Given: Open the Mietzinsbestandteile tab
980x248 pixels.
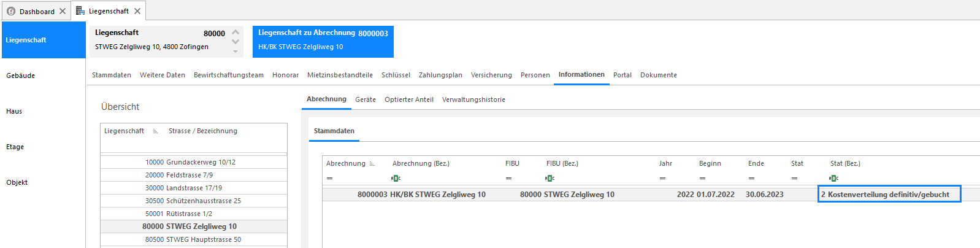Looking at the screenshot, I should click(x=340, y=75).
